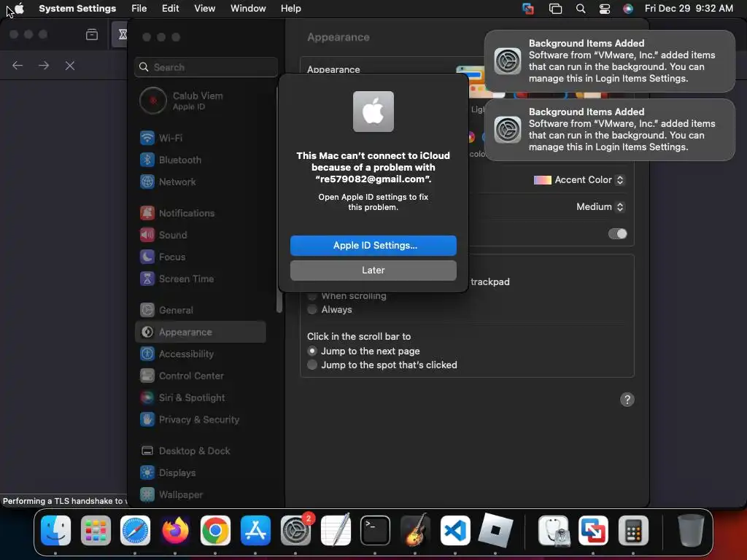Open the Help menu
The image size is (747, 560).
coord(290,9)
